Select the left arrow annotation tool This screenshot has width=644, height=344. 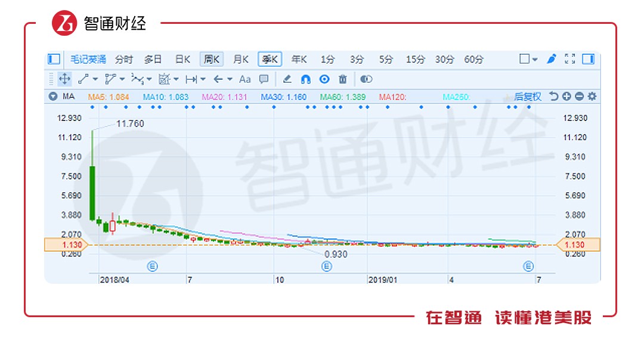pyautogui.click(x=218, y=79)
